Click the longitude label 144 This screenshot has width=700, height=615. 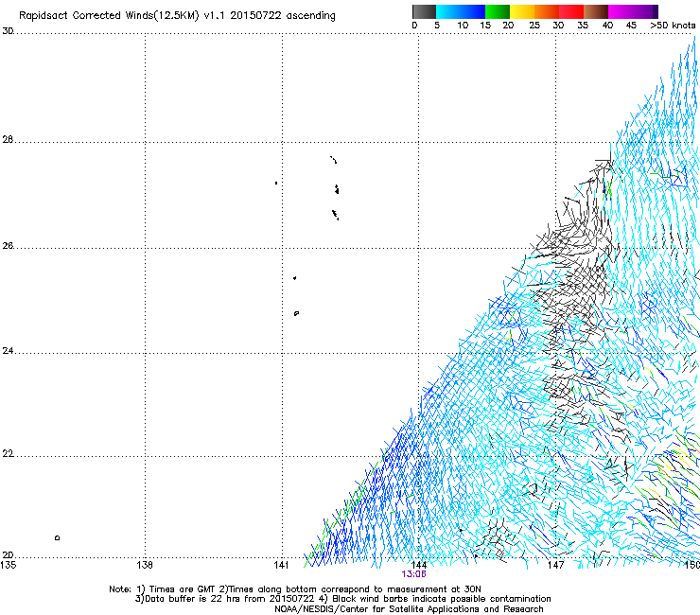pyautogui.click(x=419, y=565)
